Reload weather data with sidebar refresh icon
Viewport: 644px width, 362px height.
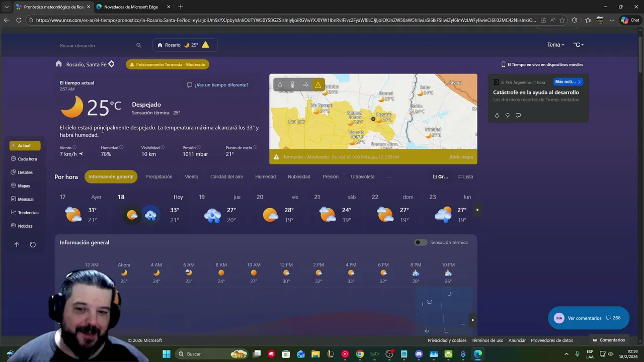click(33, 245)
